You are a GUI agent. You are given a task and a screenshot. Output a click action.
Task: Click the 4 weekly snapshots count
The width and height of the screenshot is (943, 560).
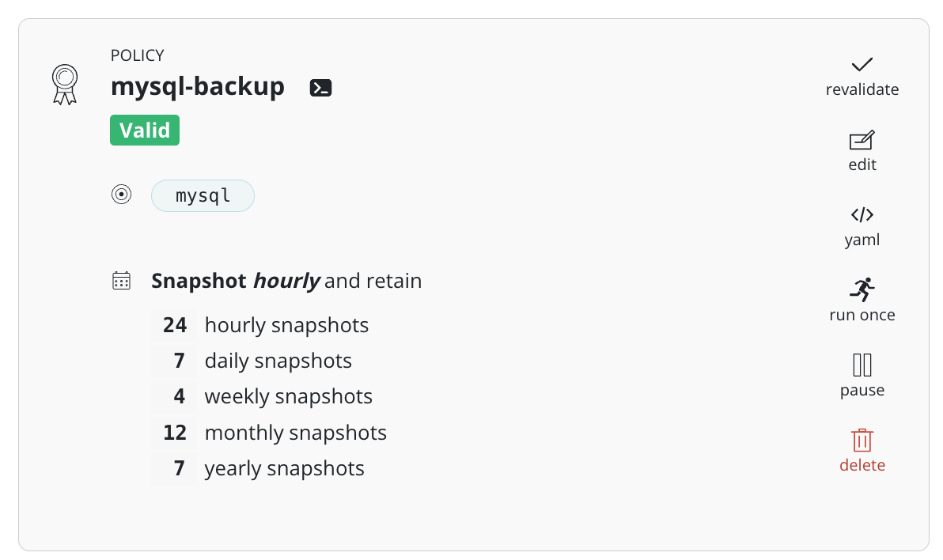coord(180,396)
